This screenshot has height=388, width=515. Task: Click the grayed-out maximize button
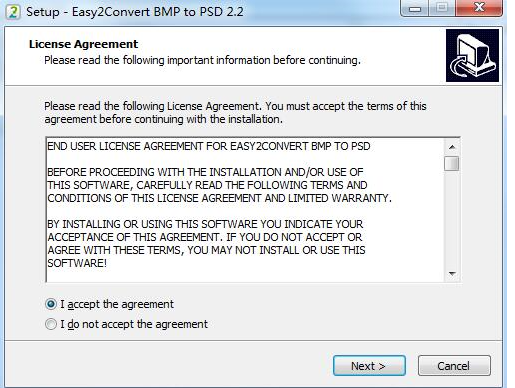pyautogui.click(x=442, y=8)
